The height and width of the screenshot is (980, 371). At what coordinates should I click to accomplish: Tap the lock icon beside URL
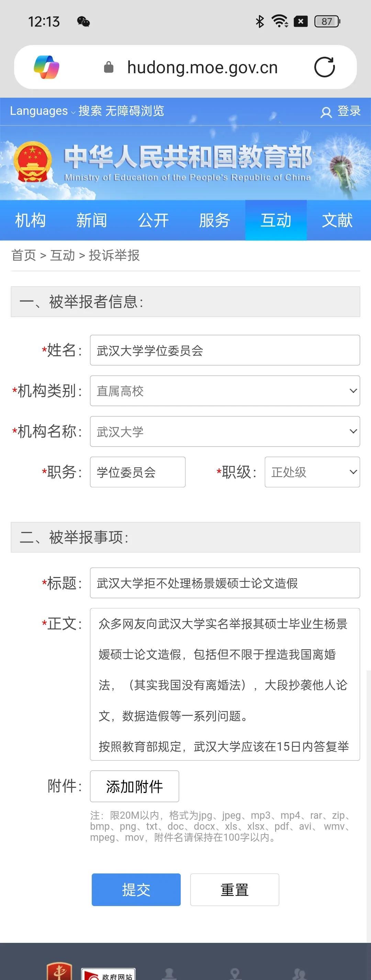tap(109, 67)
